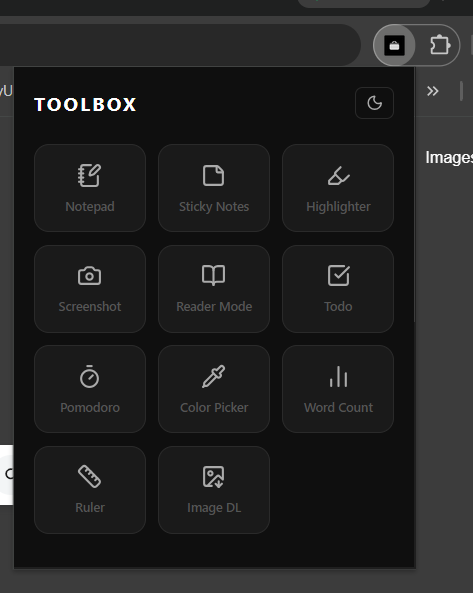Click the Images link on the page
This screenshot has height=593, width=473.
click(449, 157)
